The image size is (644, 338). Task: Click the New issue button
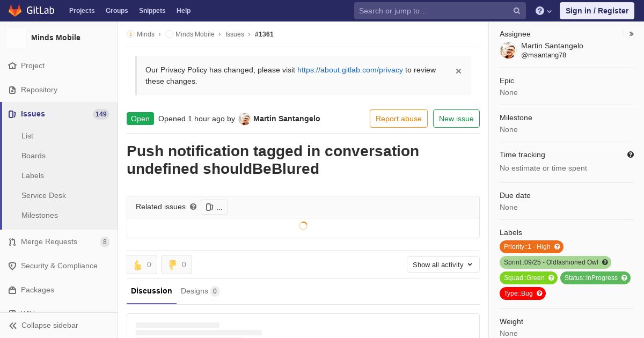[456, 119]
